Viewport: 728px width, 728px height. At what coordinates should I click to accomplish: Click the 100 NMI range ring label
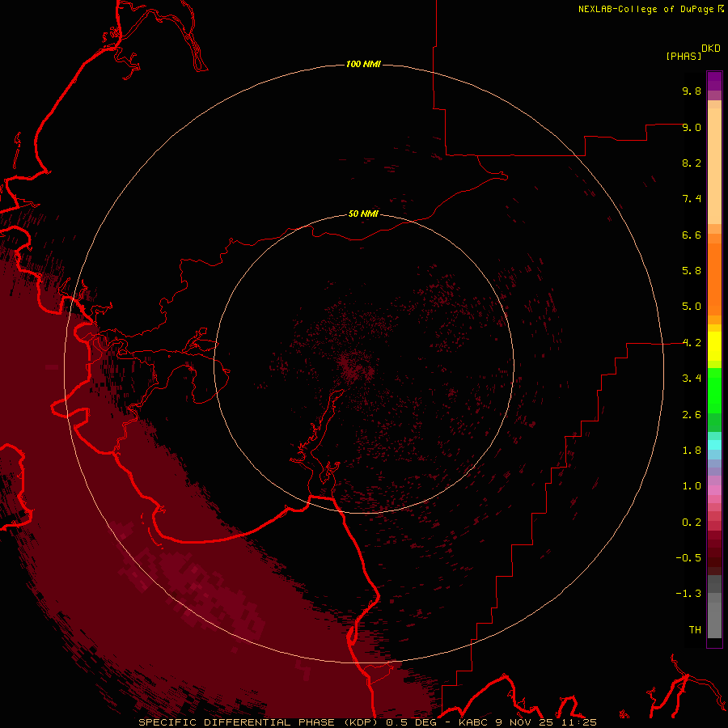[363, 64]
